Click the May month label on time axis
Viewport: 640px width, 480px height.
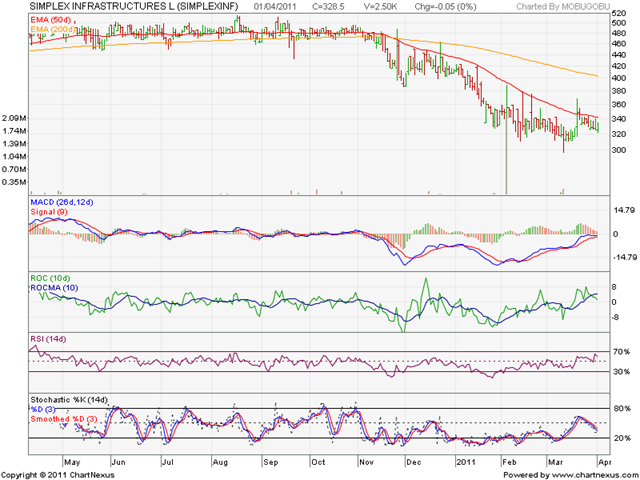tap(72, 462)
